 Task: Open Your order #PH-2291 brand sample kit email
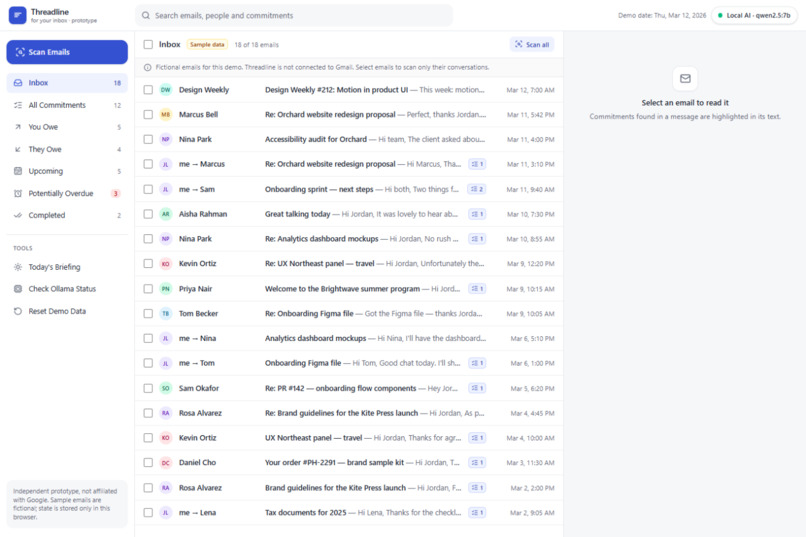pyautogui.click(x=349, y=463)
